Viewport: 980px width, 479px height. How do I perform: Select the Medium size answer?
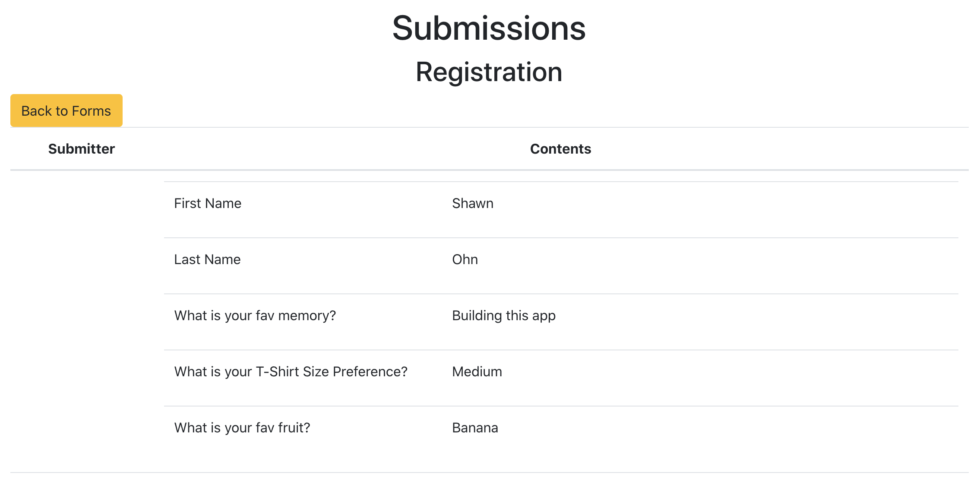coord(477,372)
